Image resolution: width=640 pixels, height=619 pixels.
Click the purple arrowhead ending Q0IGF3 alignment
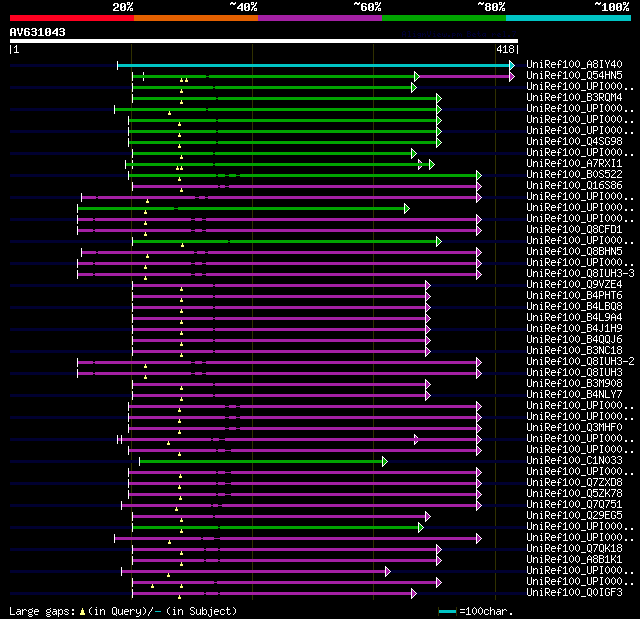(414, 593)
